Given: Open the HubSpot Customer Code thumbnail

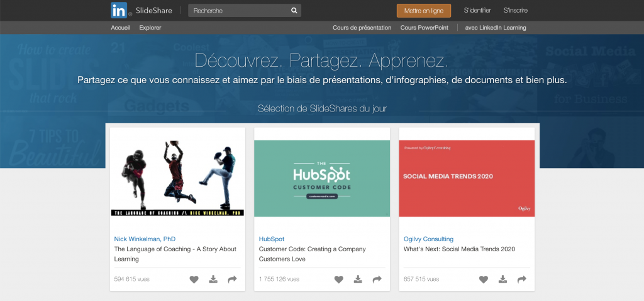Looking at the screenshot, I should (x=322, y=178).
